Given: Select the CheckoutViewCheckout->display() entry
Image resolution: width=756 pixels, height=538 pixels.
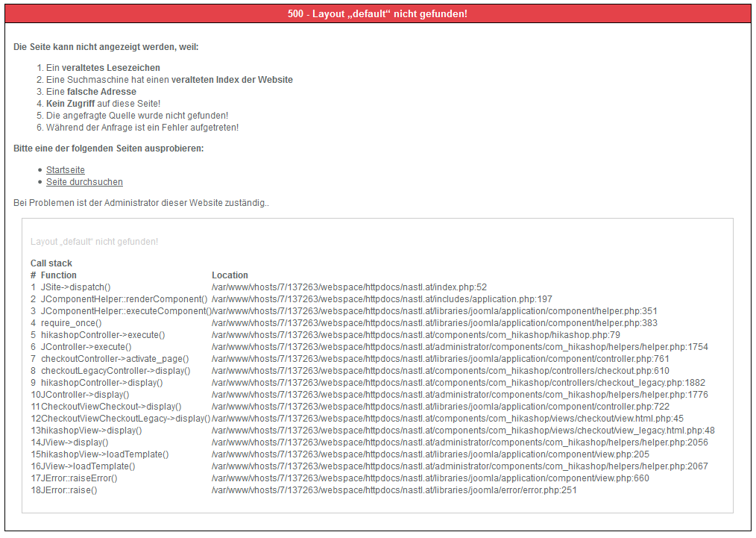Looking at the screenshot, I should 111,407.
